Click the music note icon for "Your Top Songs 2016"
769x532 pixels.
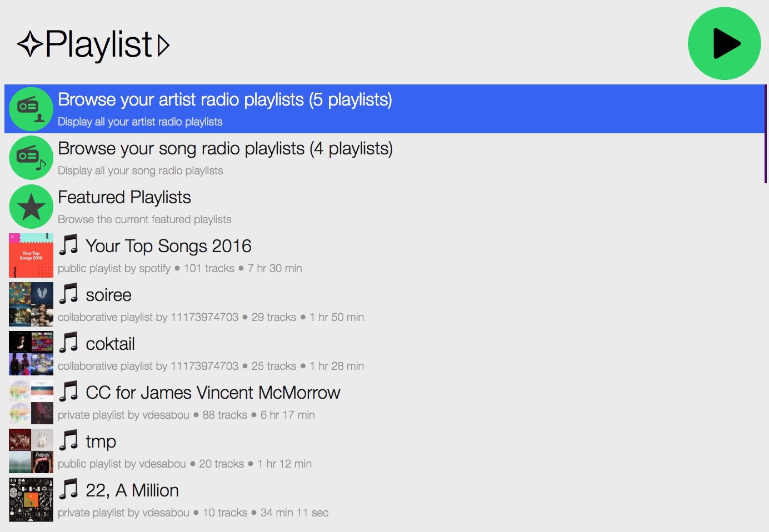[68, 245]
